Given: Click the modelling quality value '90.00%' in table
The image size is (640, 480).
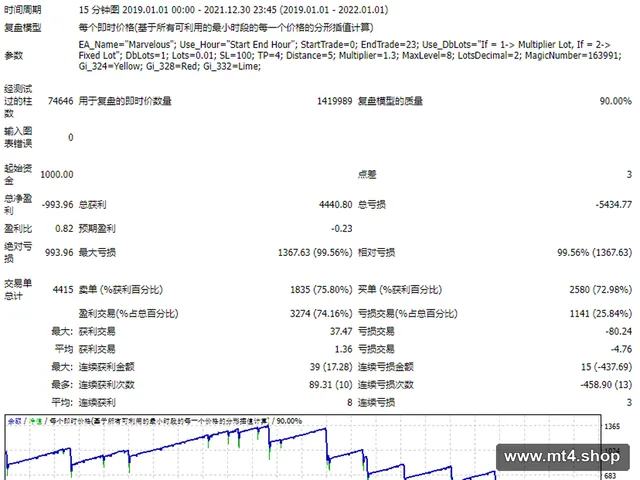Looking at the screenshot, I should click(x=616, y=101).
